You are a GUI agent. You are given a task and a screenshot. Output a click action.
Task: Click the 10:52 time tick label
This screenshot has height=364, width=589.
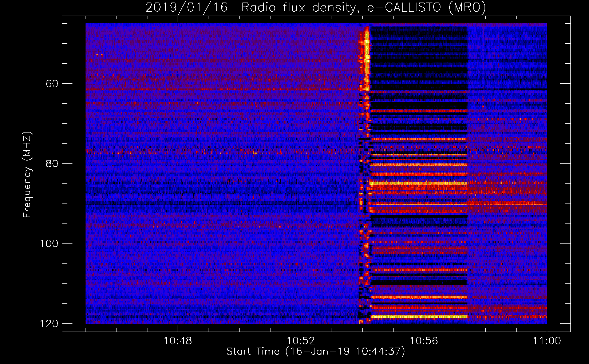pos(301,341)
